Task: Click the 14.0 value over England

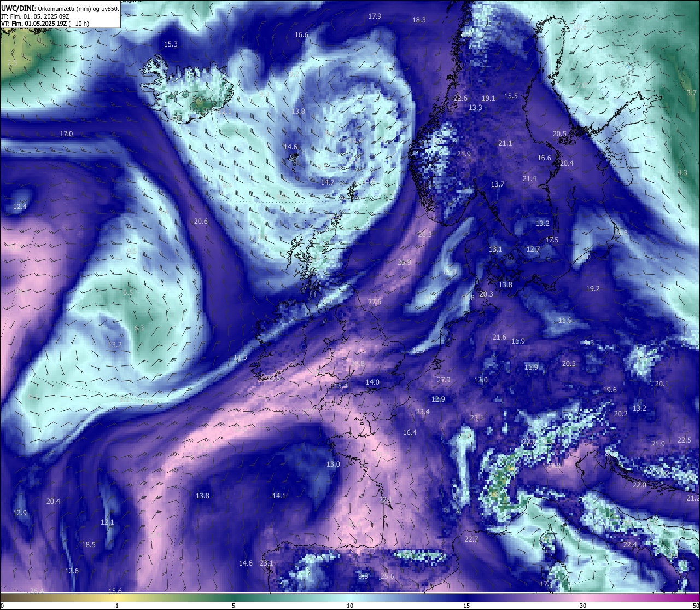Action: (372, 382)
